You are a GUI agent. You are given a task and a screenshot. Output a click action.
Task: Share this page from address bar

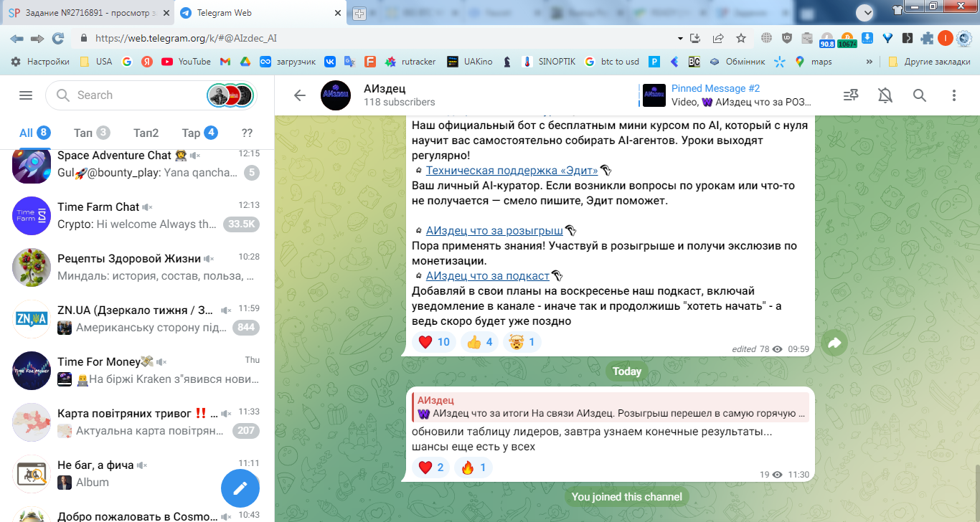(x=718, y=39)
